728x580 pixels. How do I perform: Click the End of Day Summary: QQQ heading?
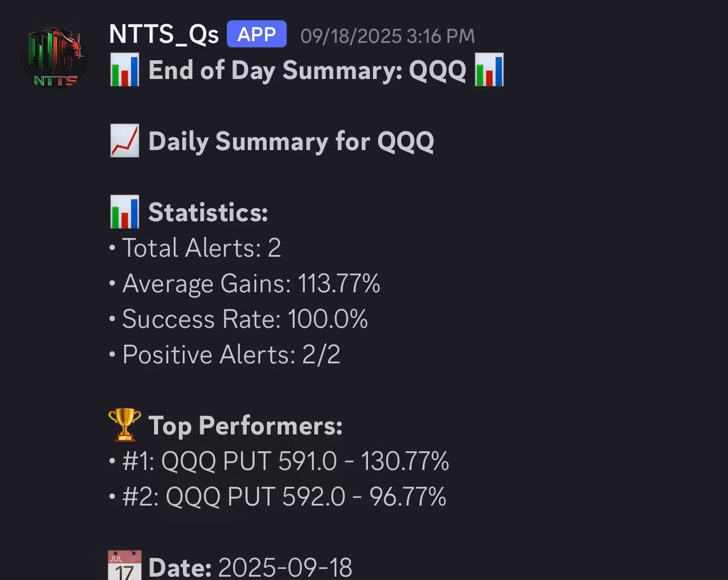(307, 71)
